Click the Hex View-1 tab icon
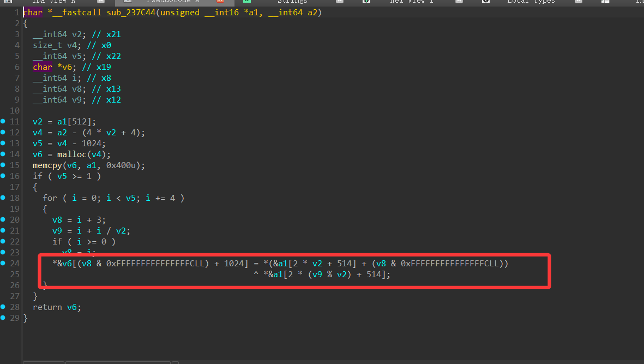 tap(366, 2)
